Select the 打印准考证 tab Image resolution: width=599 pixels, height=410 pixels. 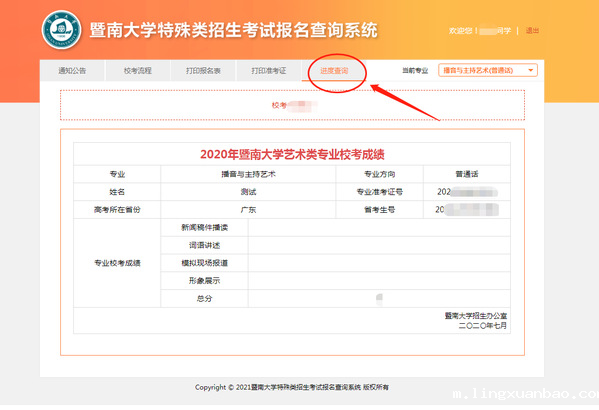click(269, 71)
